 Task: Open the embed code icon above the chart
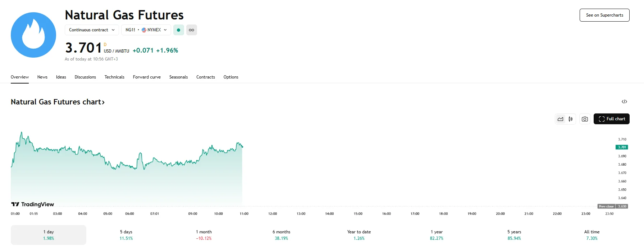[624, 102]
